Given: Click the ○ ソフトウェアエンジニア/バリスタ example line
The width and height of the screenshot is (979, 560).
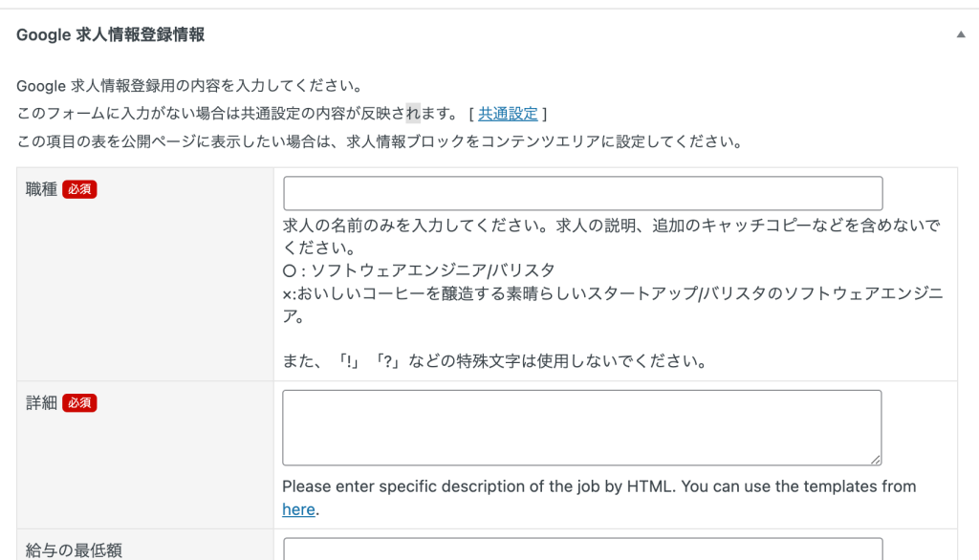Looking at the screenshot, I should (419, 270).
